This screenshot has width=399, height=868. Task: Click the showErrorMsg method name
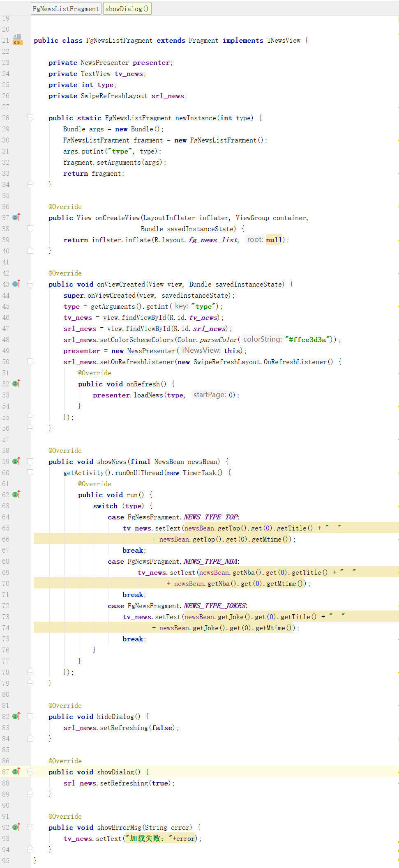[119, 827]
